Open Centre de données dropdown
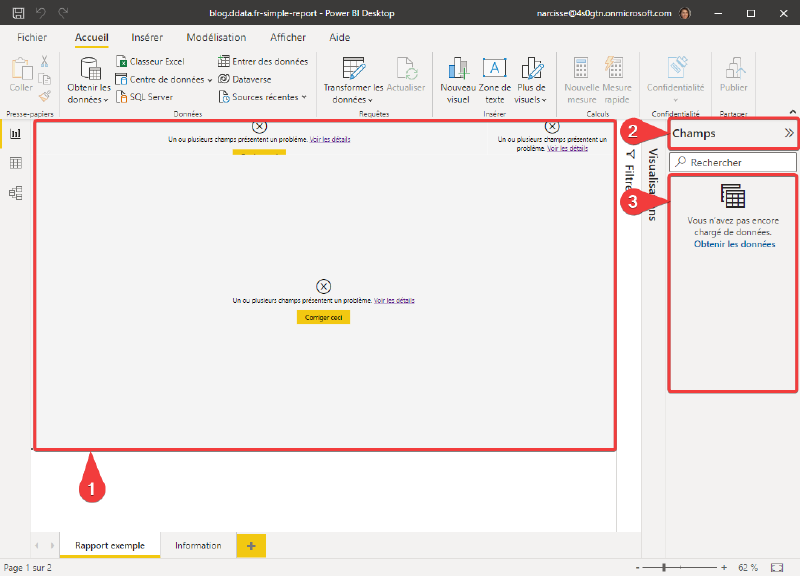Viewport: 800px width, 576px height. click(164, 80)
